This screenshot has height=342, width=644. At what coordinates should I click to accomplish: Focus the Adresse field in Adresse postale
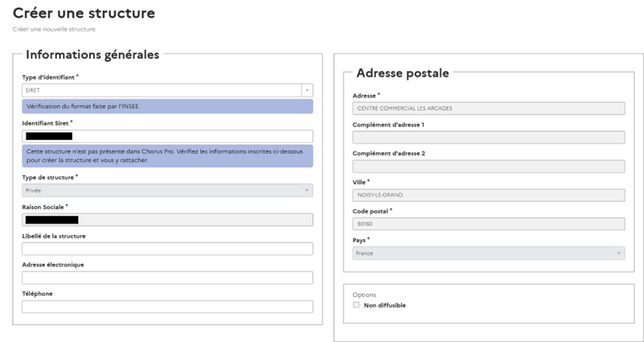click(489, 108)
